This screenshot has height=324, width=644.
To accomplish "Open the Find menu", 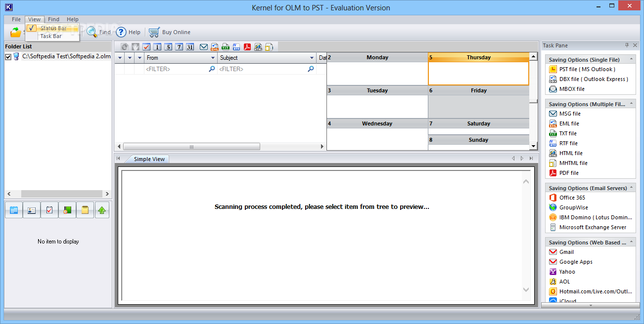I will 53,19.
